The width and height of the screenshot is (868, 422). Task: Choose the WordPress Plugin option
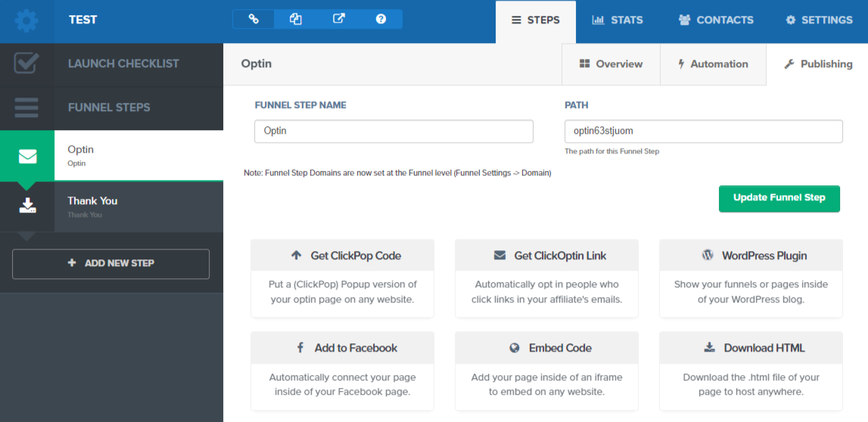pos(751,278)
